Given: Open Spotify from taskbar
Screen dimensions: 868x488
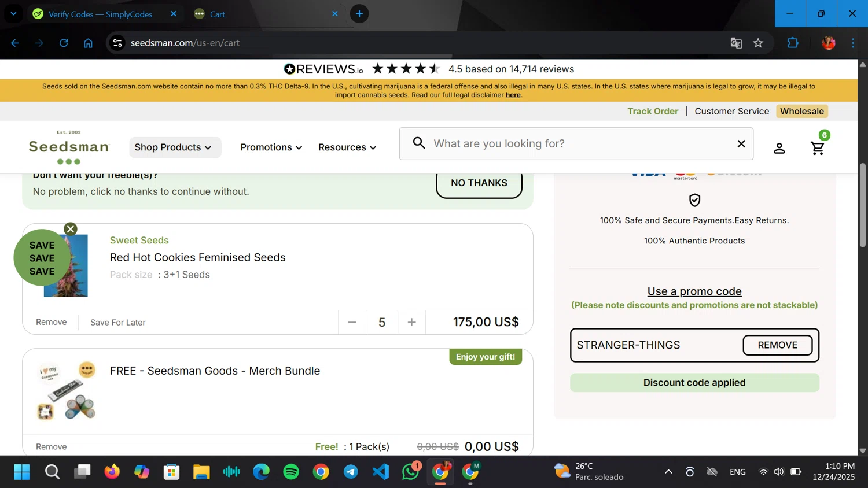Looking at the screenshot, I should pos(291,472).
